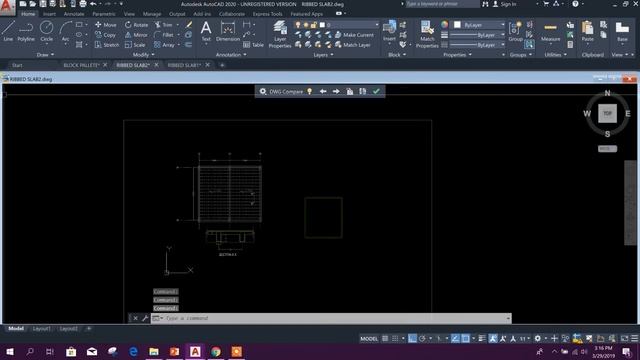Toggle object snap tracking in status bar
The width and height of the screenshot is (640, 360).
point(455,338)
